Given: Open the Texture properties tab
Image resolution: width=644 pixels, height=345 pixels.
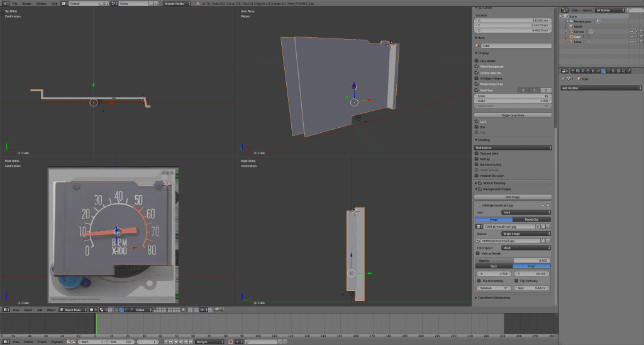Looking at the screenshot, I should coord(619,71).
